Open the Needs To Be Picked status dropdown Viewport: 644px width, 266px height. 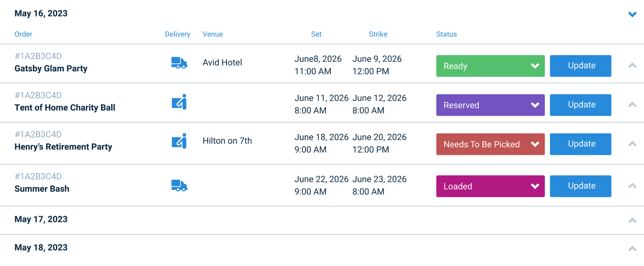click(490, 144)
